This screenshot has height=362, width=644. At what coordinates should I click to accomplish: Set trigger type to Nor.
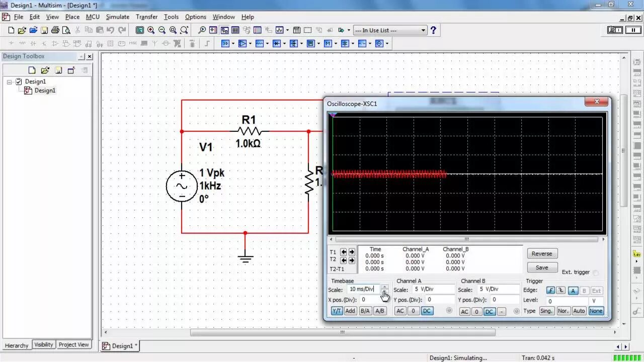click(x=563, y=311)
